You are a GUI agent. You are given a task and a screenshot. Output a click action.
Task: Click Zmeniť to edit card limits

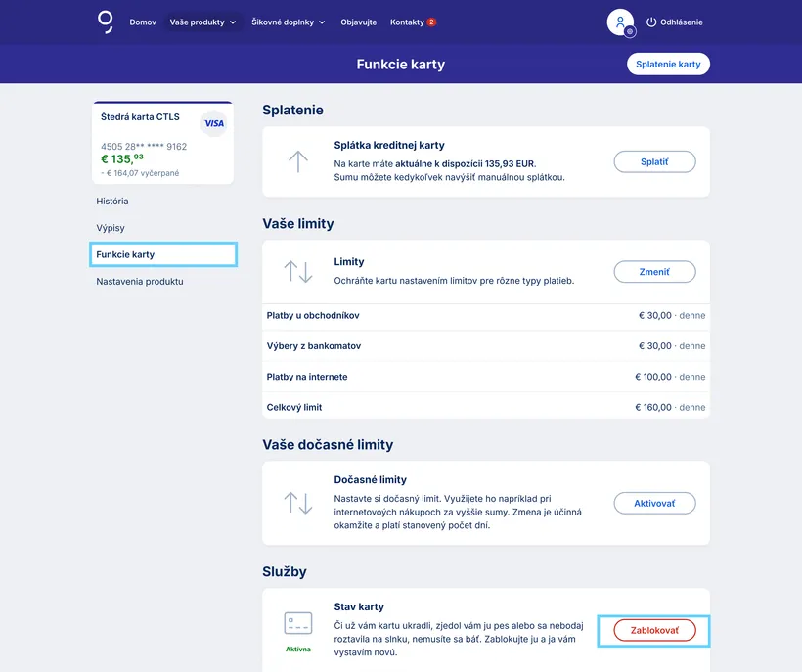pos(654,271)
